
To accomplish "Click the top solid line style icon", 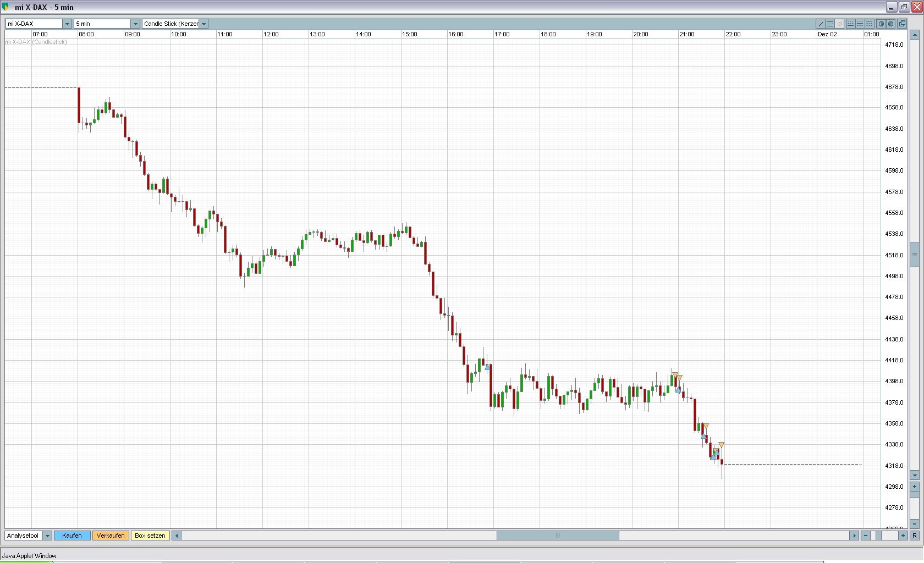I will pyautogui.click(x=870, y=24).
